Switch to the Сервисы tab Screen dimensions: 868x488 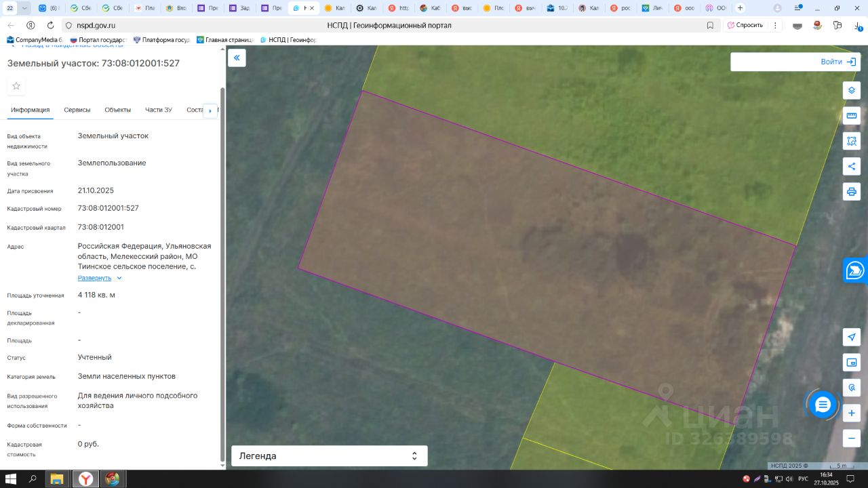pos(77,110)
